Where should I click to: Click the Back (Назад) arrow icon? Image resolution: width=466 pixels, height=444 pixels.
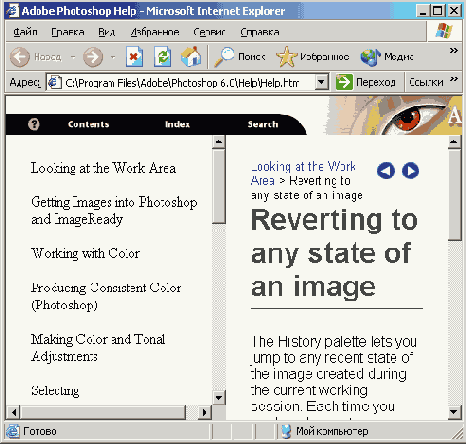20,57
